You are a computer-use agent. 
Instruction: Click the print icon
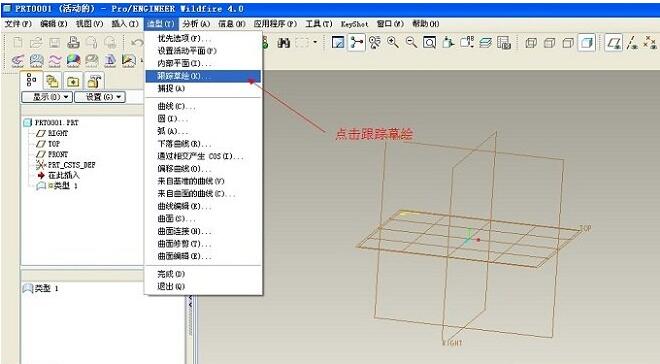73,42
